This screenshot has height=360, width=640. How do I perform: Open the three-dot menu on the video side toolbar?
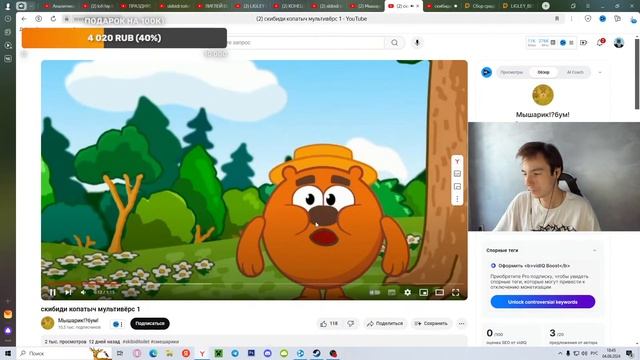(457, 199)
